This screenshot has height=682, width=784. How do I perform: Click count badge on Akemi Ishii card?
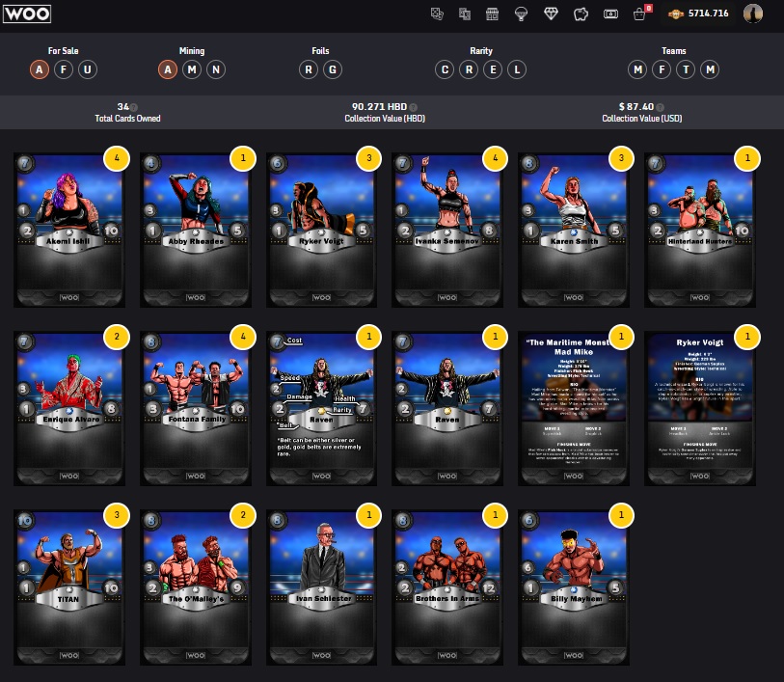[x=117, y=158]
